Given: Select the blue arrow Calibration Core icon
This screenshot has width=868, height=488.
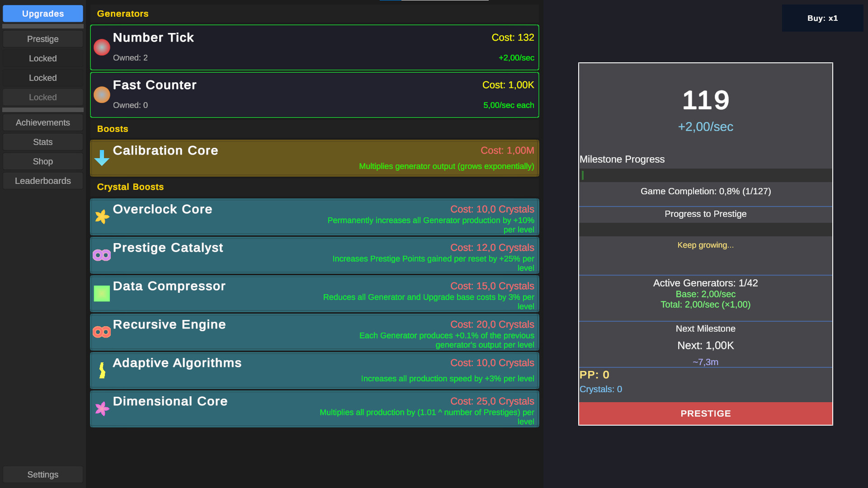Looking at the screenshot, I should tap(102, 158).
